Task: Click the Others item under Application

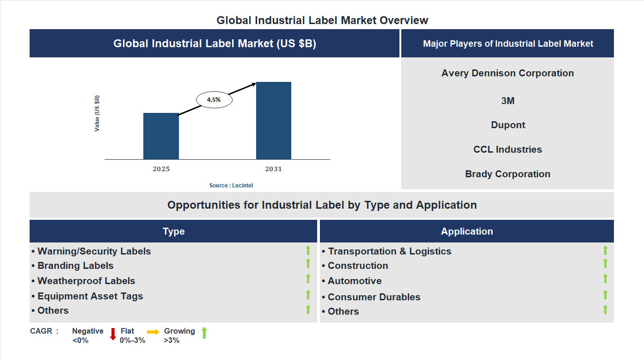Action: tap(343, 311)
